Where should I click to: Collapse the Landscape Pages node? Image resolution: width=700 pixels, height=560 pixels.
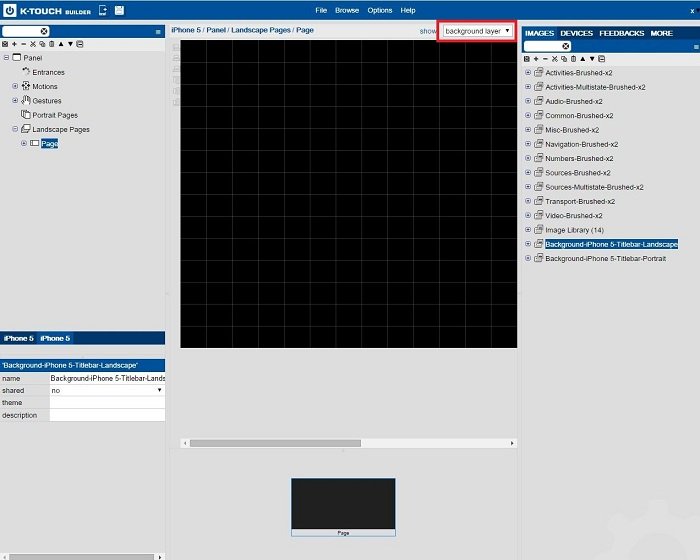15,129
